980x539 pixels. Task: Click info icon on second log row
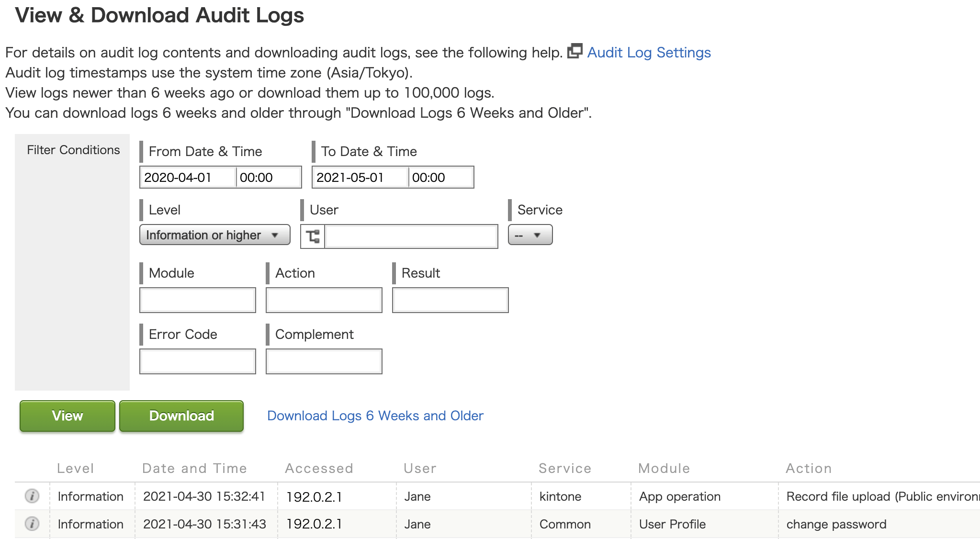(32, 524)
